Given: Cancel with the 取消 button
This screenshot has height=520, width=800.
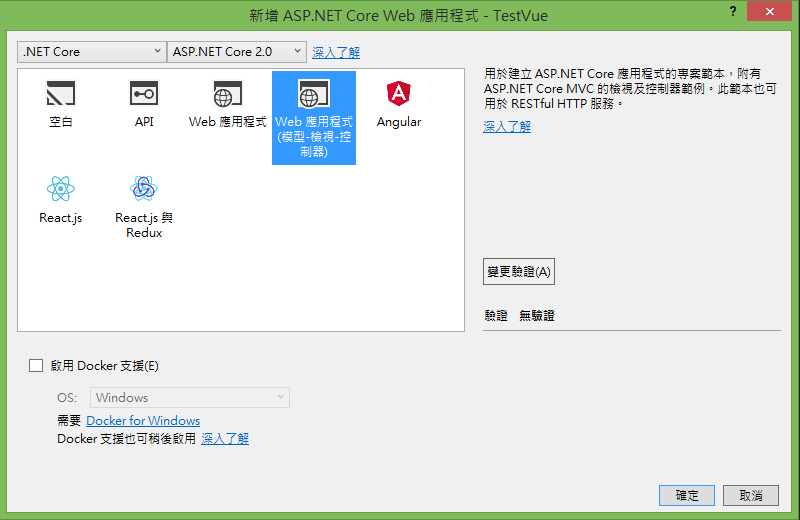Looking at the screenshot, I should pos(751,495).
